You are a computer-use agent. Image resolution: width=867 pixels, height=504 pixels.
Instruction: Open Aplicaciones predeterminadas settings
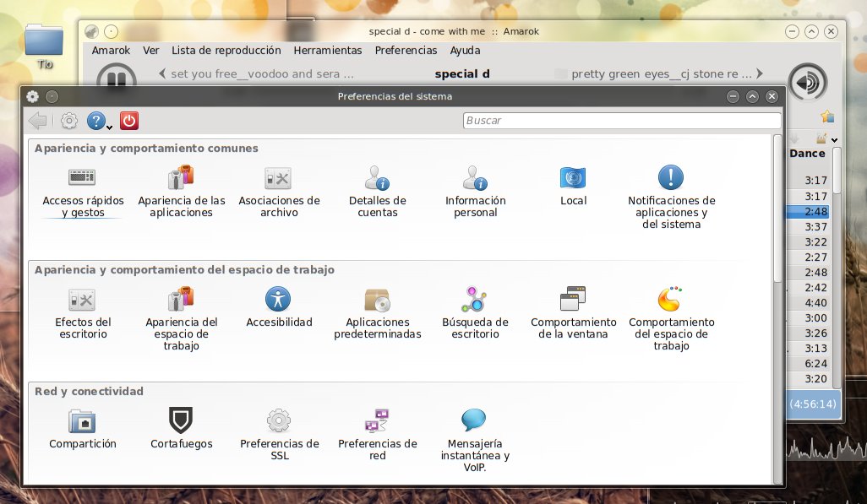tap(378, 313)
